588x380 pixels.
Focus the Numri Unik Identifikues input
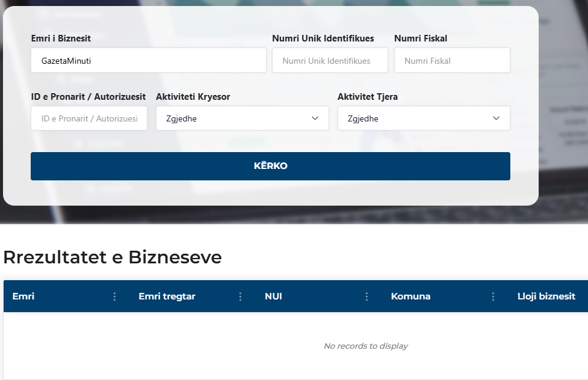point(330,61)
